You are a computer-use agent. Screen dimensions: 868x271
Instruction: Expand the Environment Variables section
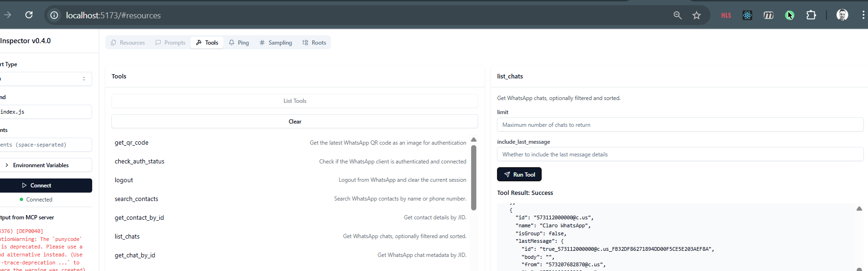46,165
